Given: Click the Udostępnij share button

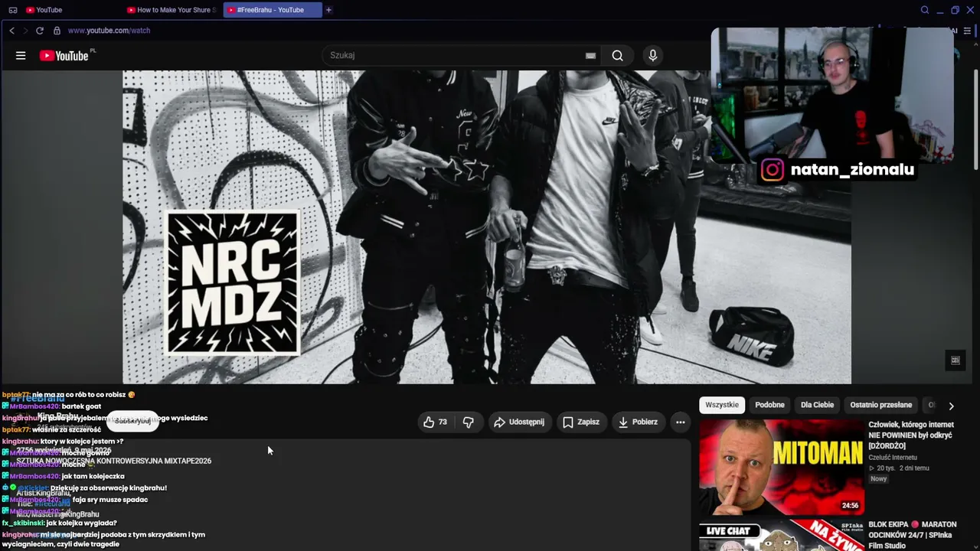Looking at the screenshot, I should pos(518,422).
